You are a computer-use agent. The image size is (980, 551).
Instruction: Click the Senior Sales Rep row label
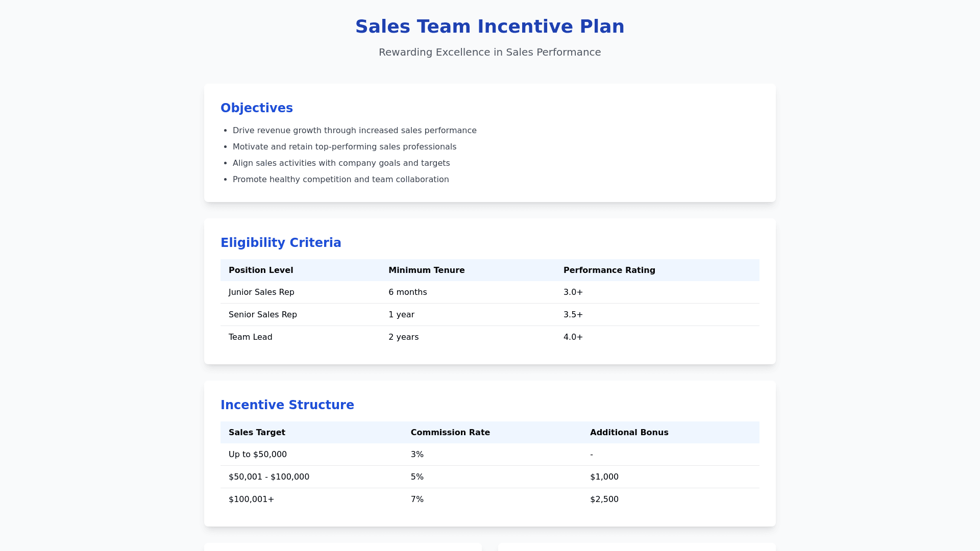tap(262, 315)
